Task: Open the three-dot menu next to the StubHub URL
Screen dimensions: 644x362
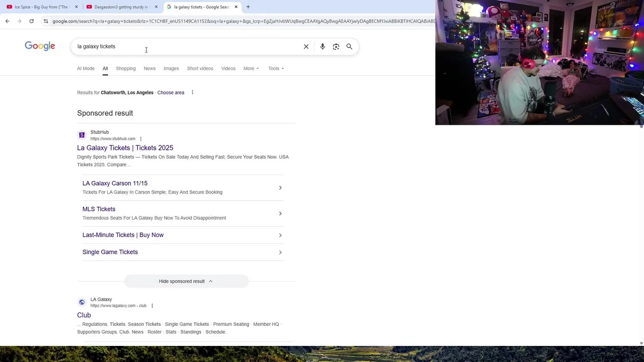Action: (141, 139)
